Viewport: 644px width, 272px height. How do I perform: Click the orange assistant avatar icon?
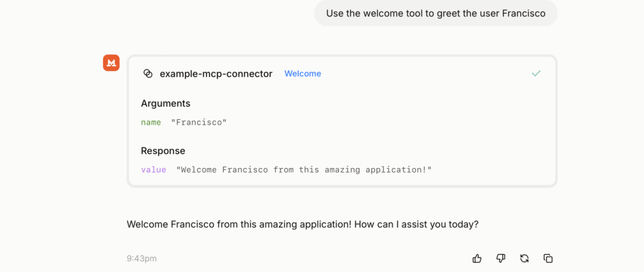point(111,63)
